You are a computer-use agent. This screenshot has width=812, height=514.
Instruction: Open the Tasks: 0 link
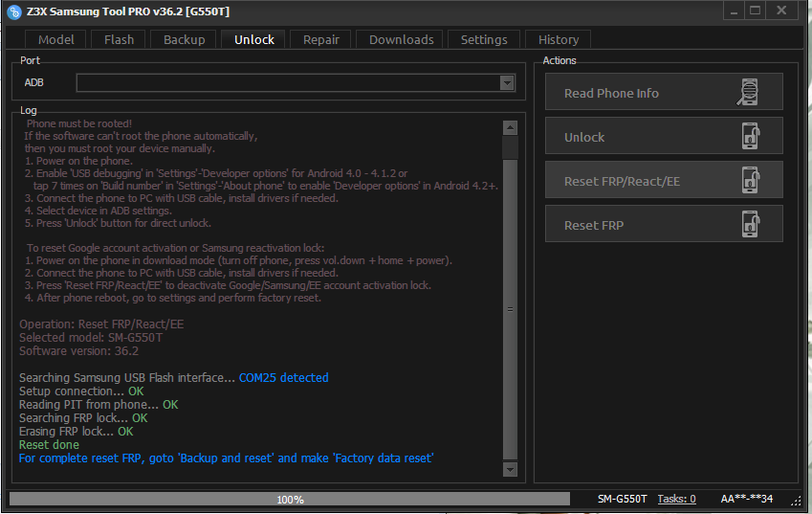(x=676, y=499)
